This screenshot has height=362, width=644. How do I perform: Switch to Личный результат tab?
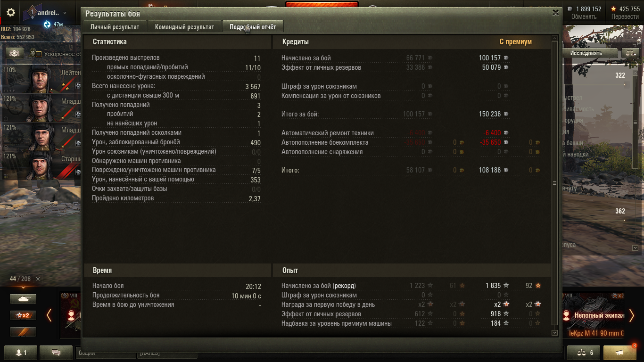(115, 27)
